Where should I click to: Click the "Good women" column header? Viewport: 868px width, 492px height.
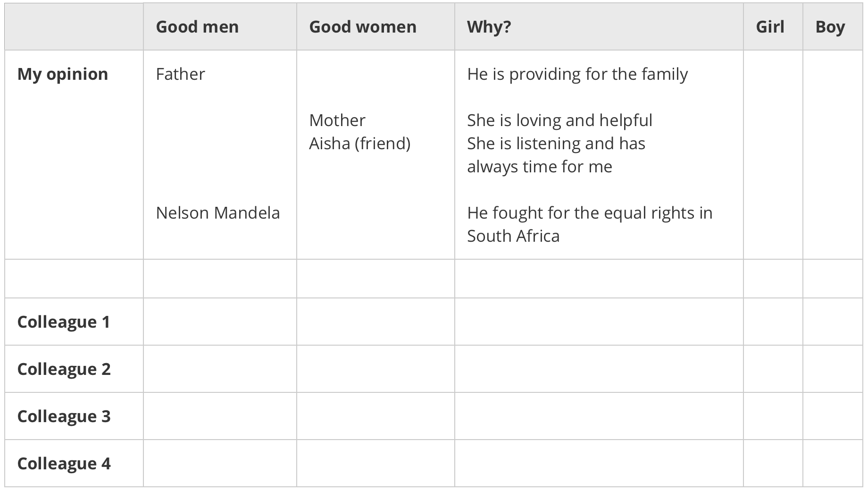(x=363, y=27)
